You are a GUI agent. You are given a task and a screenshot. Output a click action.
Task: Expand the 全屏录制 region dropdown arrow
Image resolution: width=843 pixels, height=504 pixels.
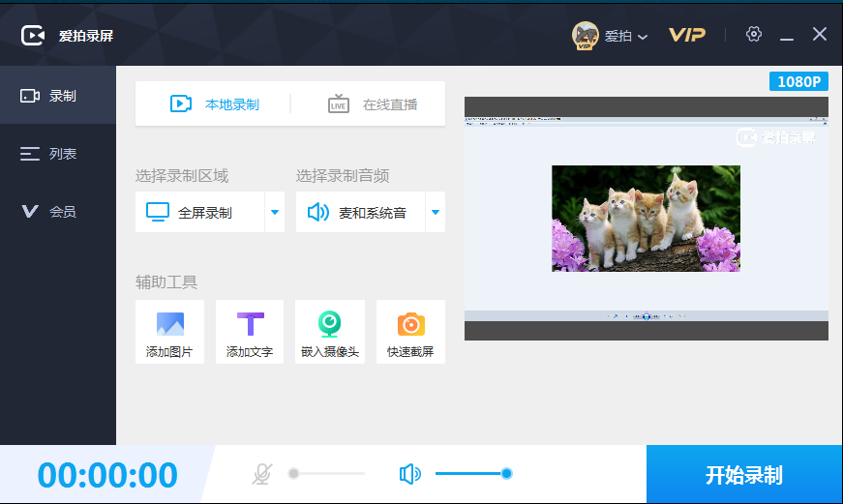click(x=275, y=213)
